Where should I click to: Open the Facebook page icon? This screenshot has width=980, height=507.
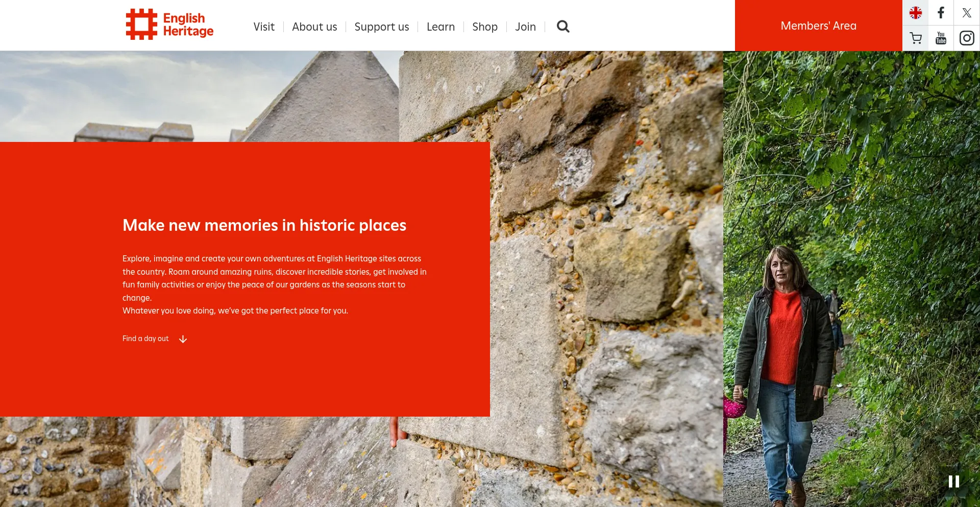click(941, 13)
